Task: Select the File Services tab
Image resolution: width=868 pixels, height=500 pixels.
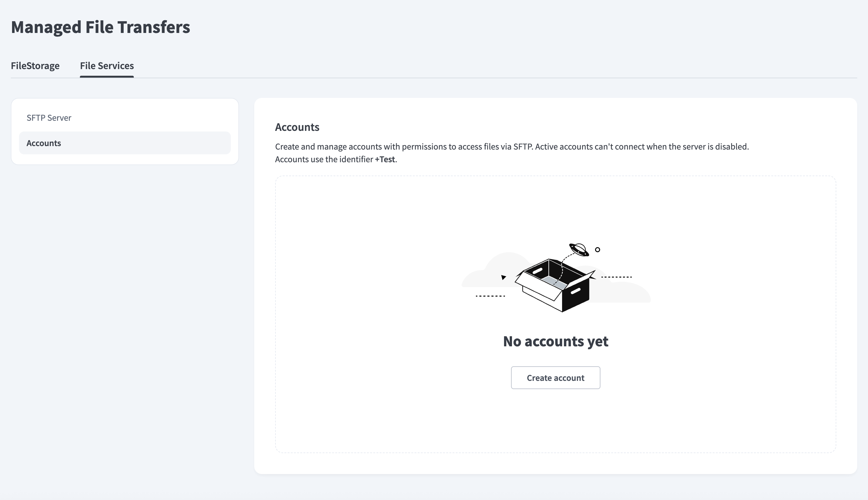Action: [x=107, y=66]
